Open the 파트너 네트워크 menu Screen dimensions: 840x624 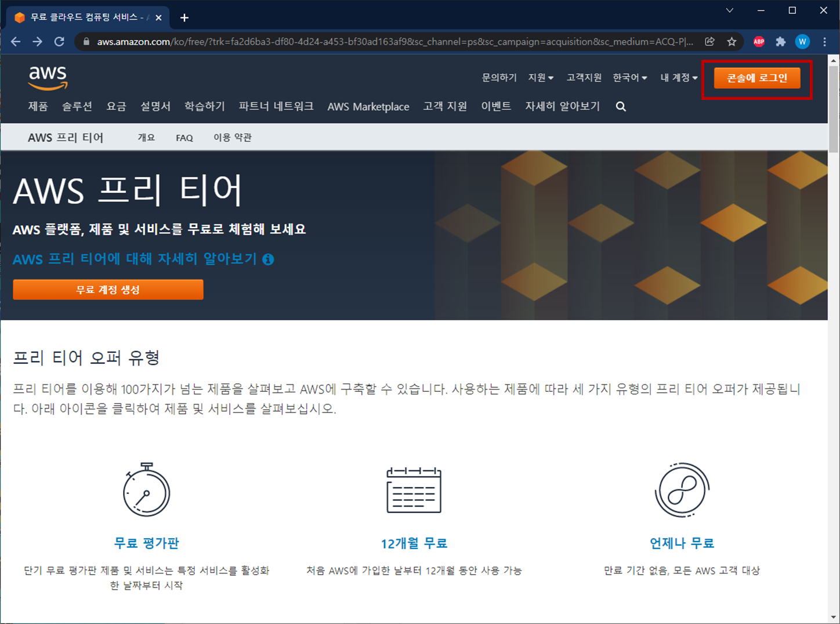[276, 106]
